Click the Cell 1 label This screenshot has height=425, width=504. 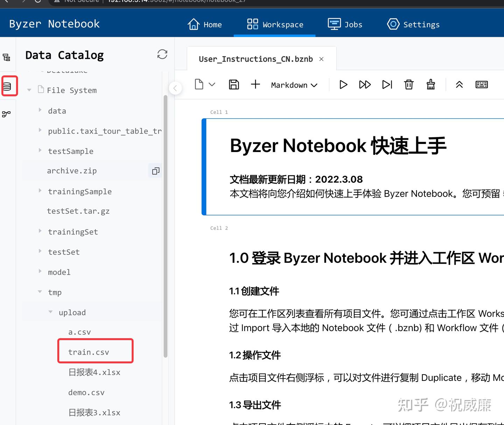(x=219, y=112)
